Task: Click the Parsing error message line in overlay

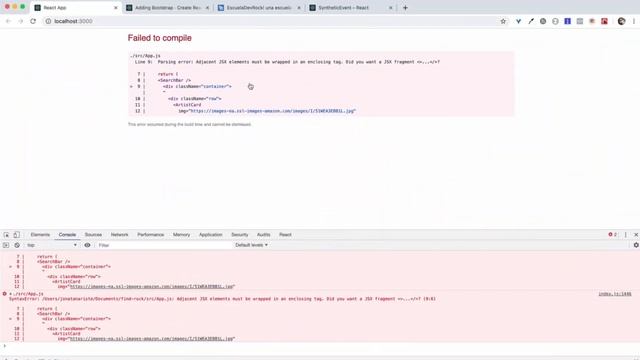Action: pos(287,62)
